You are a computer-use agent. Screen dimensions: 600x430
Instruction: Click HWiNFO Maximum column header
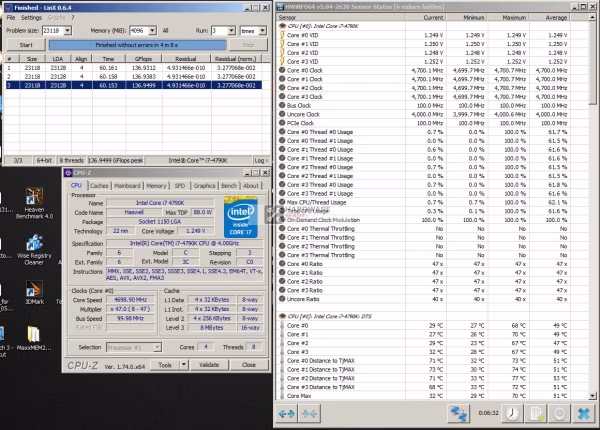click(x=508, y=18)
